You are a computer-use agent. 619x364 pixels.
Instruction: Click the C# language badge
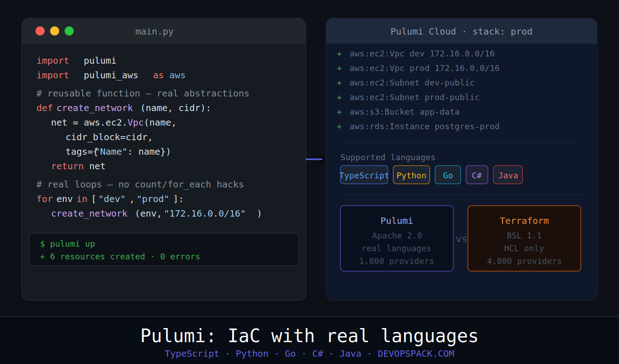[477, 175]
